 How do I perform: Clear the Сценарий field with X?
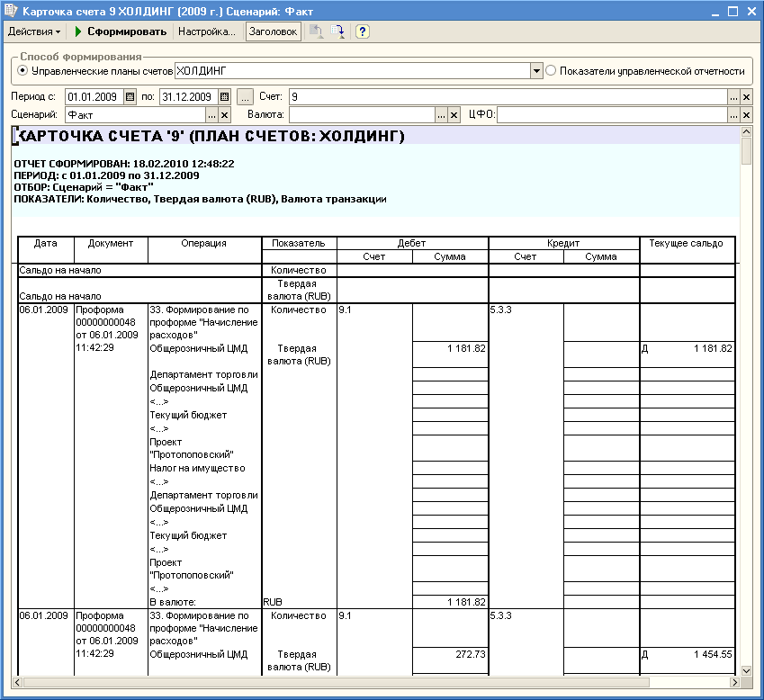225,115
